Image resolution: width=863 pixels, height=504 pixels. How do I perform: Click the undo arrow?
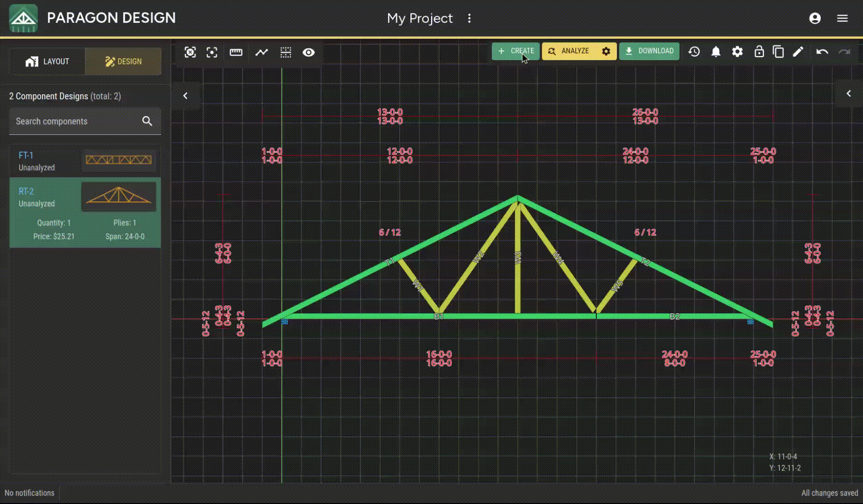pos(822,51)
